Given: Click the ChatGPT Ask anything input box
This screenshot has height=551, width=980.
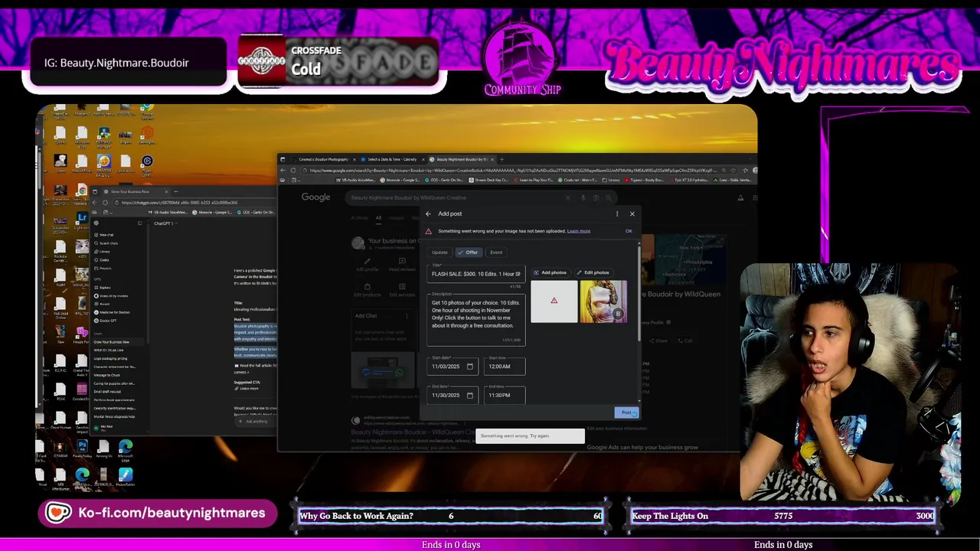Looking at the screenshot, I should [256, 422].
